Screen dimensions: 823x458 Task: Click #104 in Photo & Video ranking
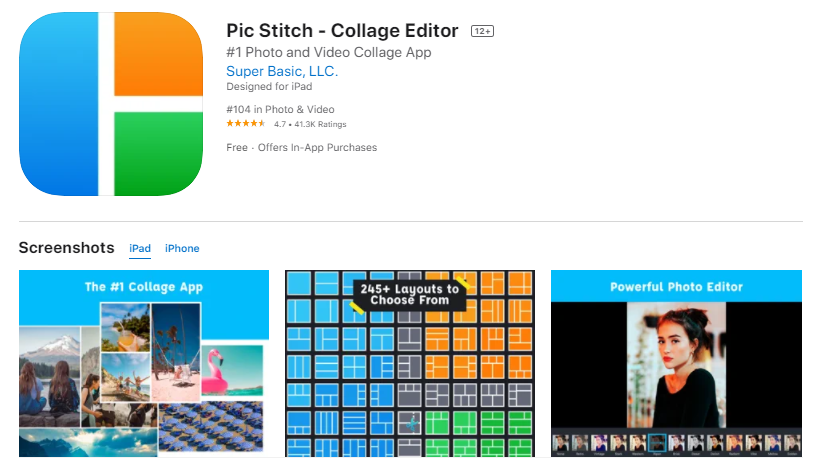[x=280, y=109]
